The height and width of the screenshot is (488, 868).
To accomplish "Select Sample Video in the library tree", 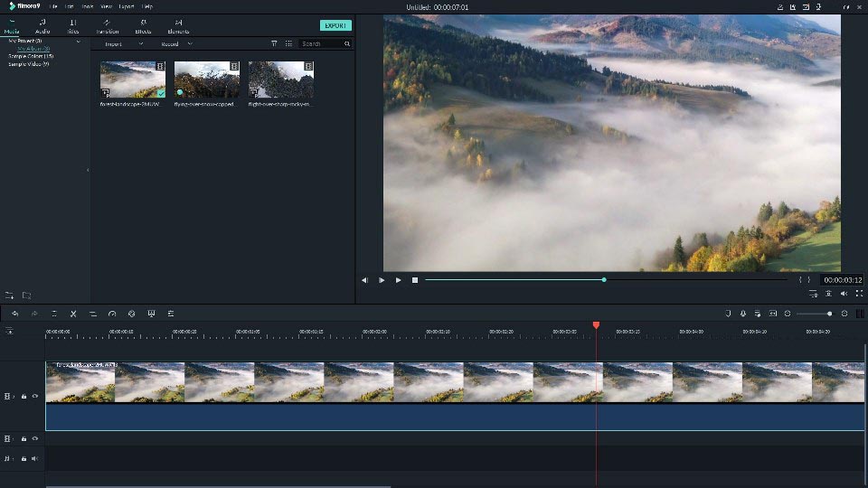I will point(29,64).
